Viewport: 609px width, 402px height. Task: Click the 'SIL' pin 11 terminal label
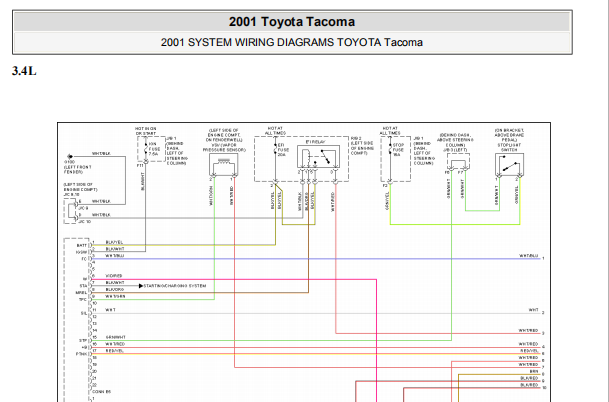(x=84, y=313)
